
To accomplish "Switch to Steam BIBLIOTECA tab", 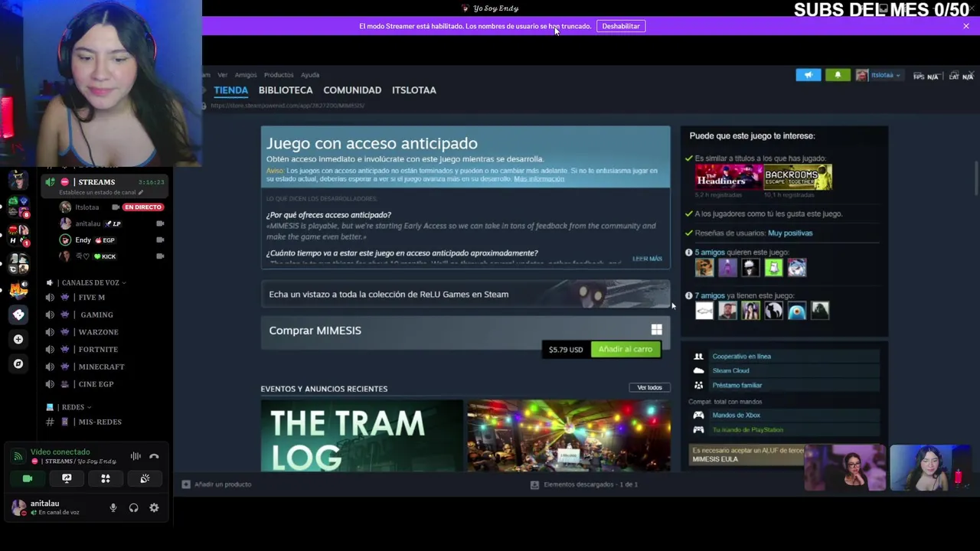I will click(x=286, y=90).
